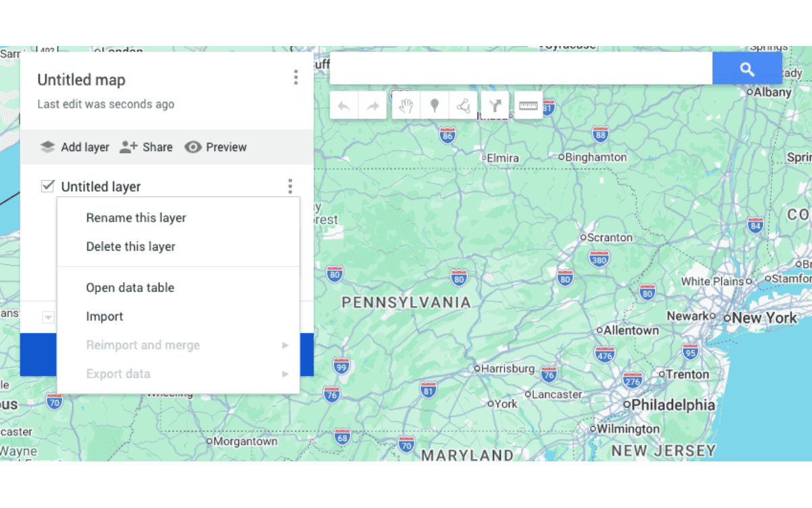Click the MARYLAND state label

[467, 455]
